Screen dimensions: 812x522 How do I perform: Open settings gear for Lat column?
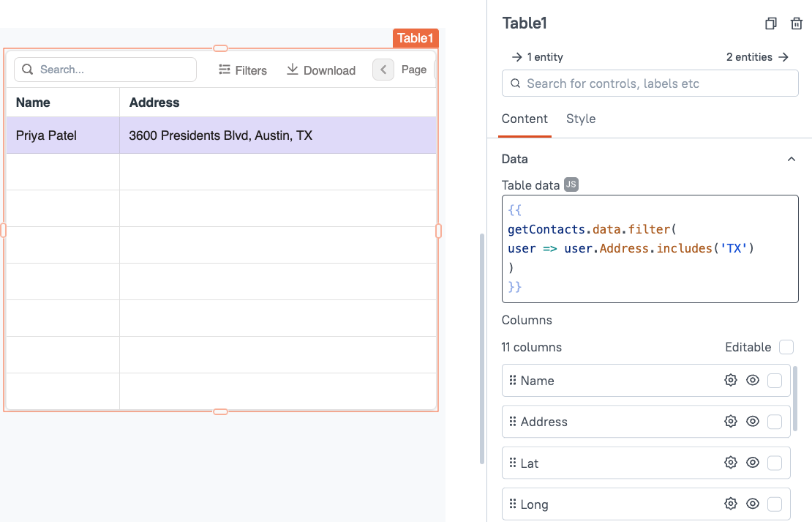click(x=730, y=463)
